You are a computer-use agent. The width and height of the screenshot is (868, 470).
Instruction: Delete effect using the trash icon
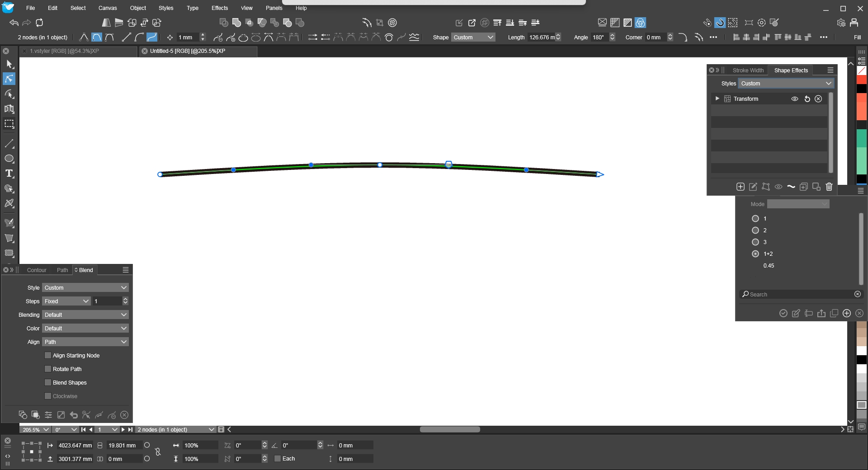click(829, 187)
